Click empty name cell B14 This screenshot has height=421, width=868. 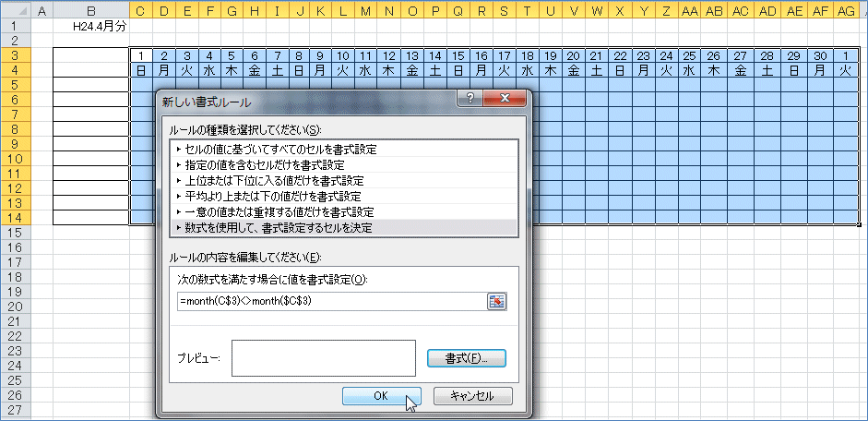point(91,218)
